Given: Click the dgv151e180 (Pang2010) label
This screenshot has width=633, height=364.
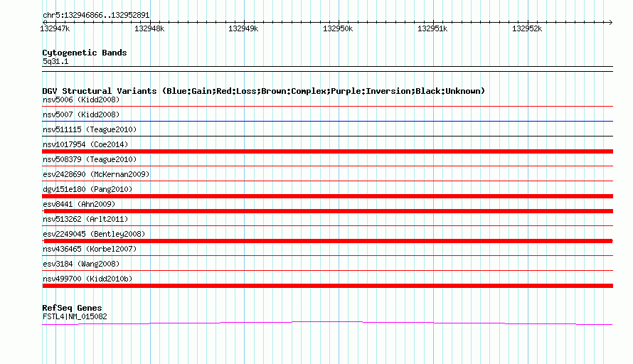Looking at the screenshot, I should pos(87,189).
